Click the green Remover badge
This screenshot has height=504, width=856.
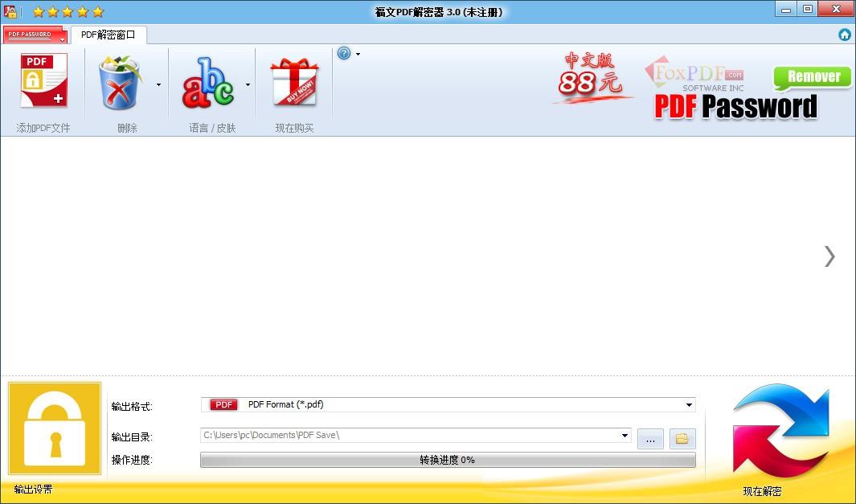(813, 77)
